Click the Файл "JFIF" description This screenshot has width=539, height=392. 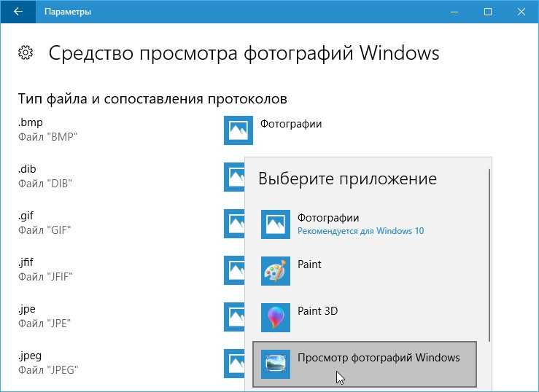pyautogui.click(x=45, y=277)
